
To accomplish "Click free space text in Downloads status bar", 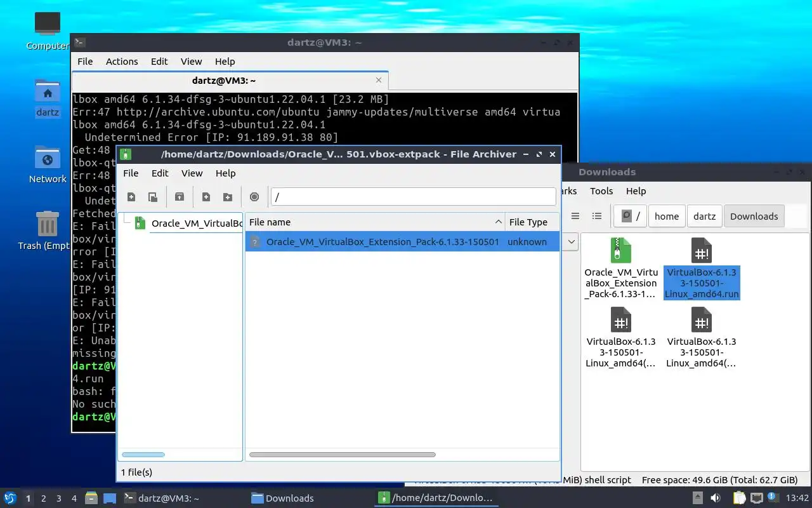I will (x=719, y=480).
